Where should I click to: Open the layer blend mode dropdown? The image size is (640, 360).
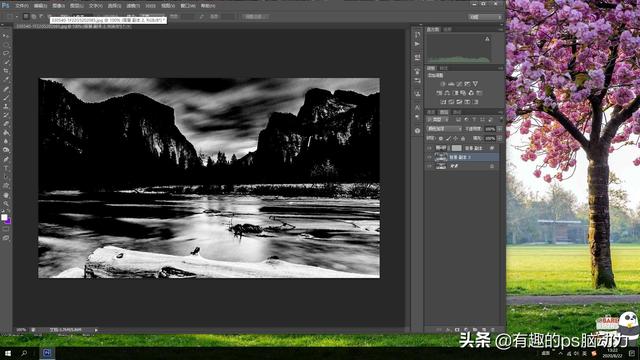click(444, 129)
